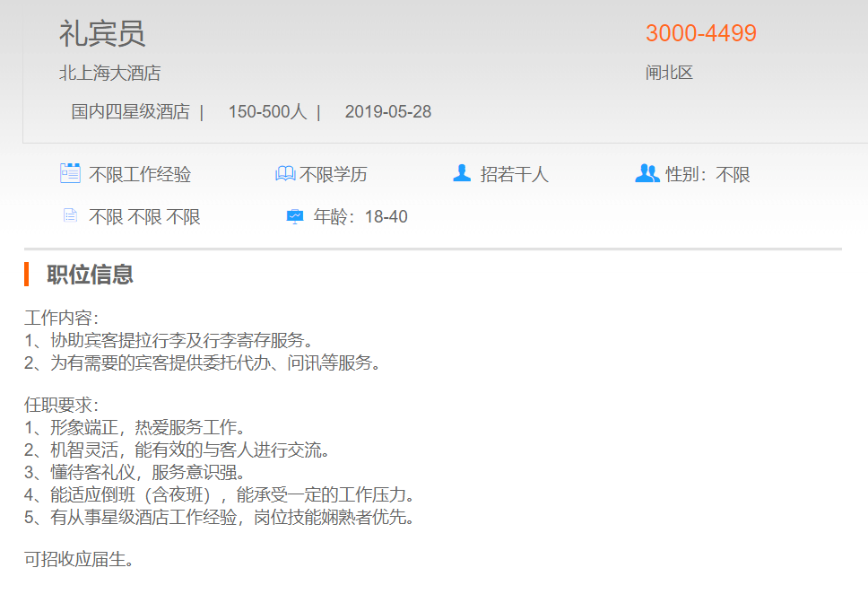Screen dimensions: 868x594
Task: Click the open book icon for 不限学历
Action: tap(285, 174)
